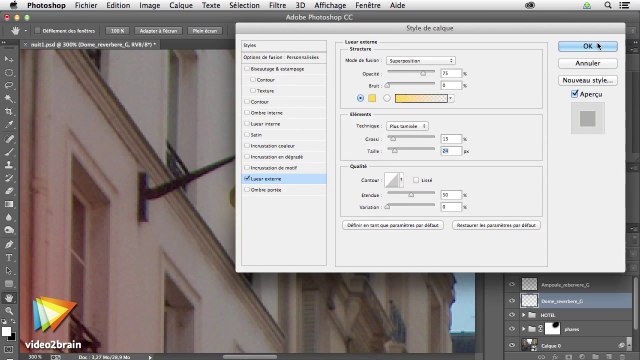The width and height of the screenshot is (640, 360).
Task: Select the Dodge tool
Action: pyautogui.click(x=9, y=230)
